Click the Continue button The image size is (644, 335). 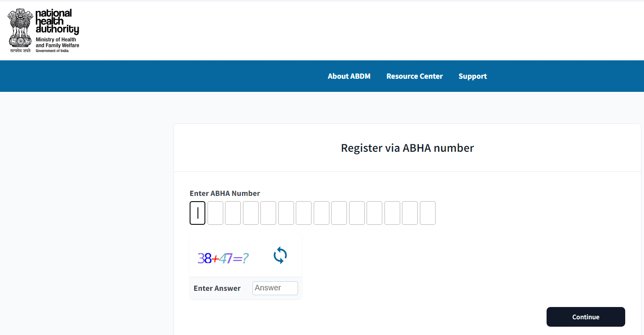pyautogui.click(x=585, y=317)
